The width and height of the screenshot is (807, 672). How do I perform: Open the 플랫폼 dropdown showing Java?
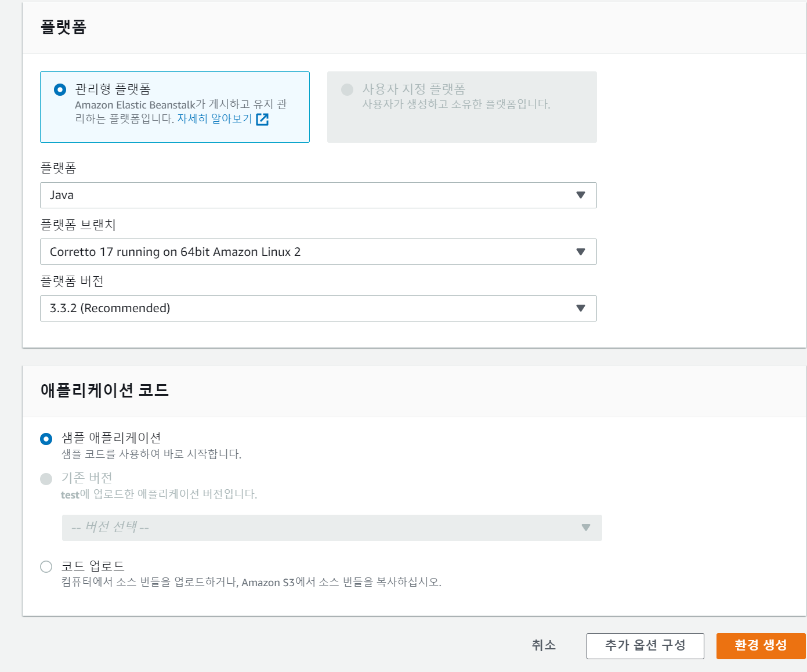click(x=319, y=196)
